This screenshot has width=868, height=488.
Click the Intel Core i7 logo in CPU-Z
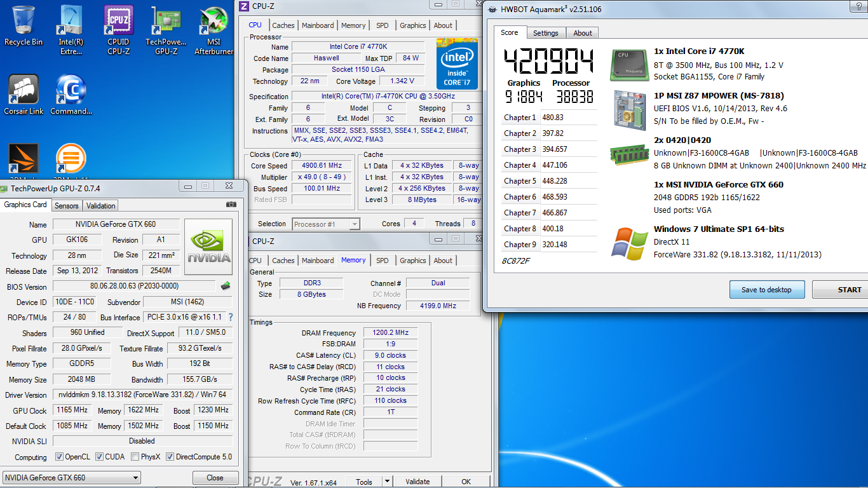coord(457,64)
